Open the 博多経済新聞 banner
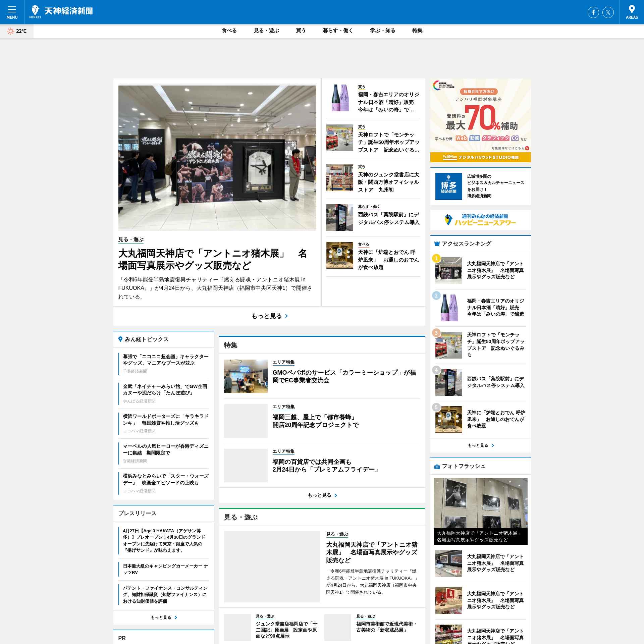This screenshot has width=644, height=644. coord(481,186)
